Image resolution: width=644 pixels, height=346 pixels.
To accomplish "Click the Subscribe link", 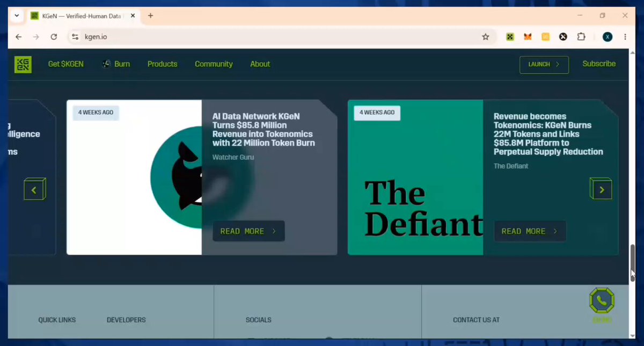I will tap(599, 64).
